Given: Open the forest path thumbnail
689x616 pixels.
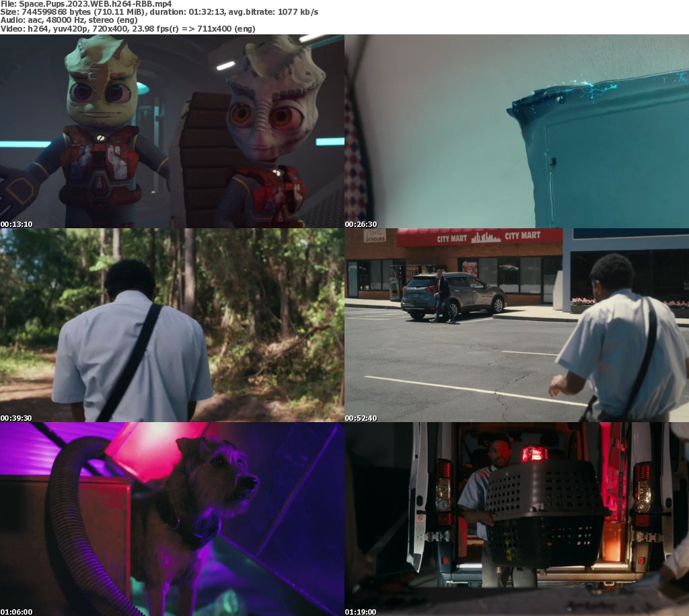Looking at the screenshot, I should pyautogui.click(x=172, y=325).
